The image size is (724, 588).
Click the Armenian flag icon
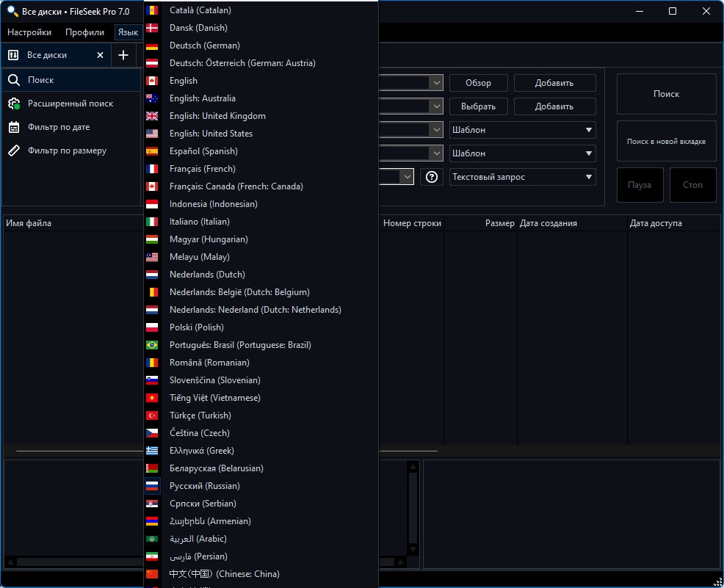coord(152,521)
